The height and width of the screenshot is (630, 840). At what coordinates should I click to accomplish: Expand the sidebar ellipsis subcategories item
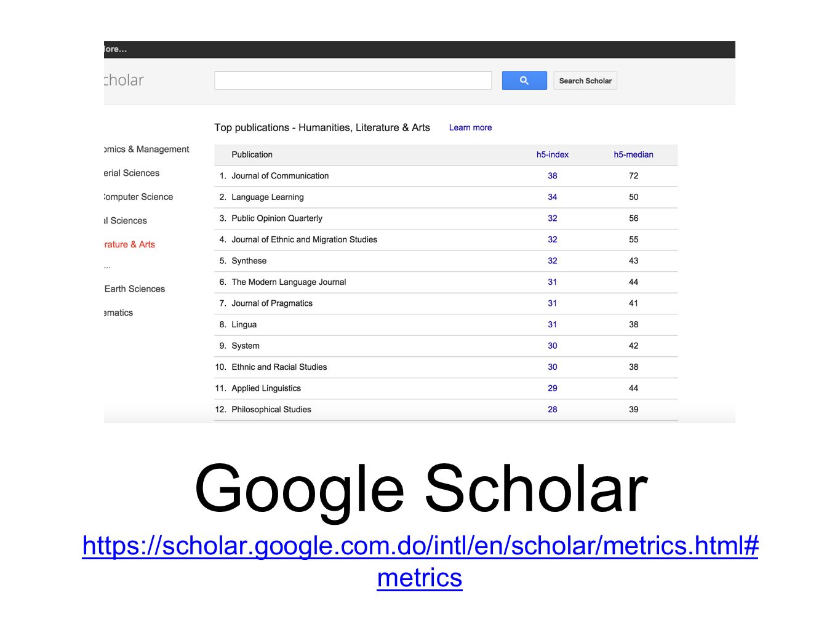click(107, 267)
